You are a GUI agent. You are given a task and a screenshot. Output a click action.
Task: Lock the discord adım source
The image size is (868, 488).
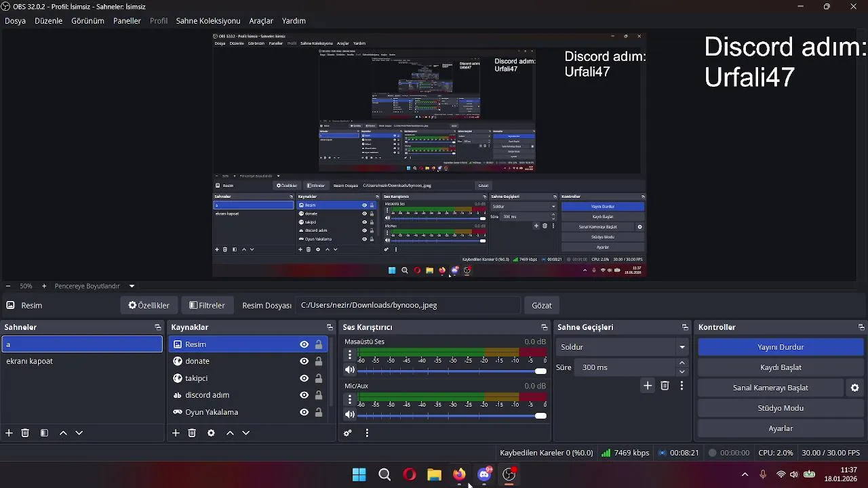319,395
